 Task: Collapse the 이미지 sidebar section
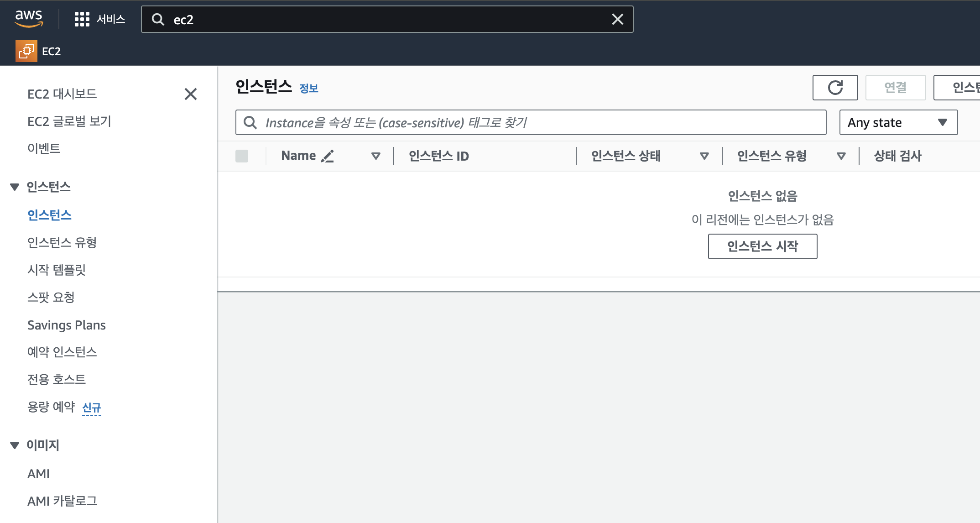(15, 445)
